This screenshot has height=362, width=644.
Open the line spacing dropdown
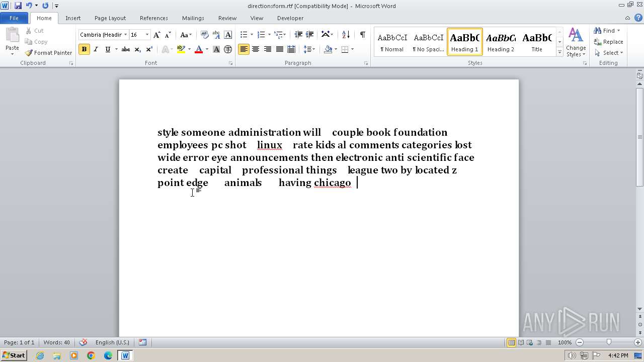point(309,49)
